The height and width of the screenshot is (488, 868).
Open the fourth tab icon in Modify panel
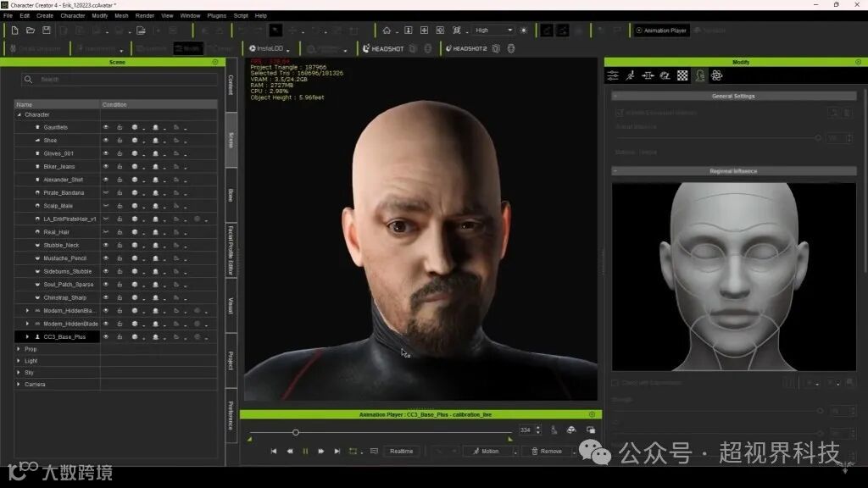click(x=665, y=75)
